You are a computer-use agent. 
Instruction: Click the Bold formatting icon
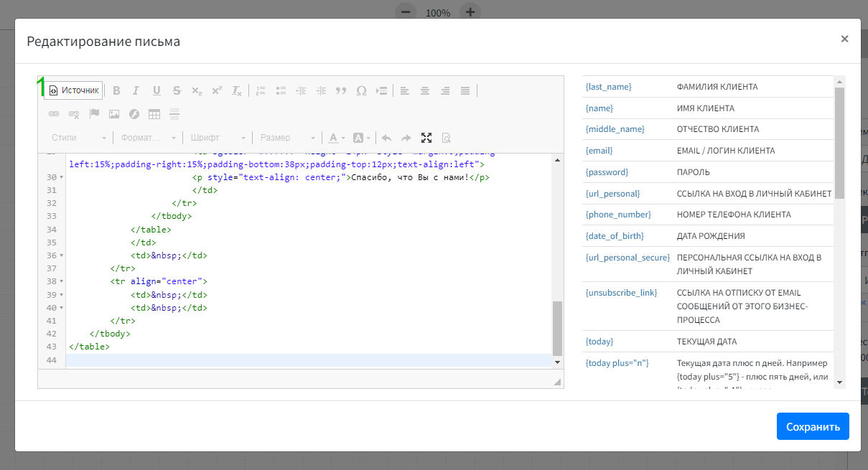[116, 90]
